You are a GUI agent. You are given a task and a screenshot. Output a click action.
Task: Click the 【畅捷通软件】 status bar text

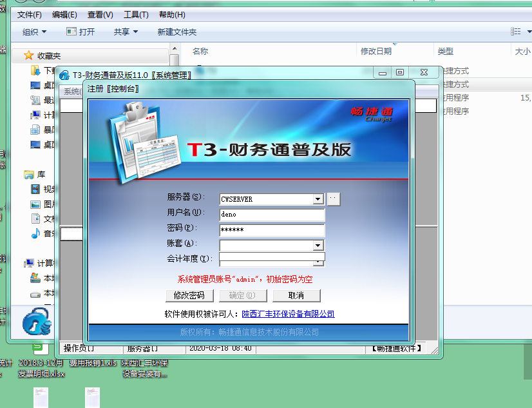[396, 348]
